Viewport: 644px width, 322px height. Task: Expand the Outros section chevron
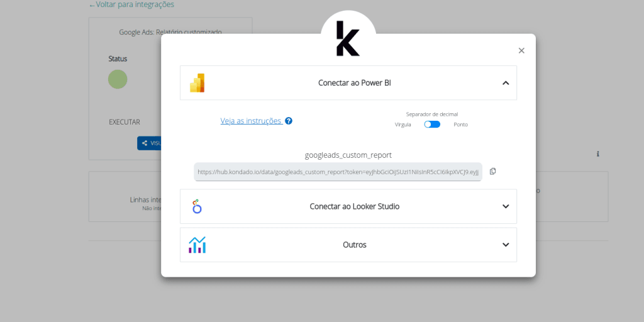[x=506, y=245]
